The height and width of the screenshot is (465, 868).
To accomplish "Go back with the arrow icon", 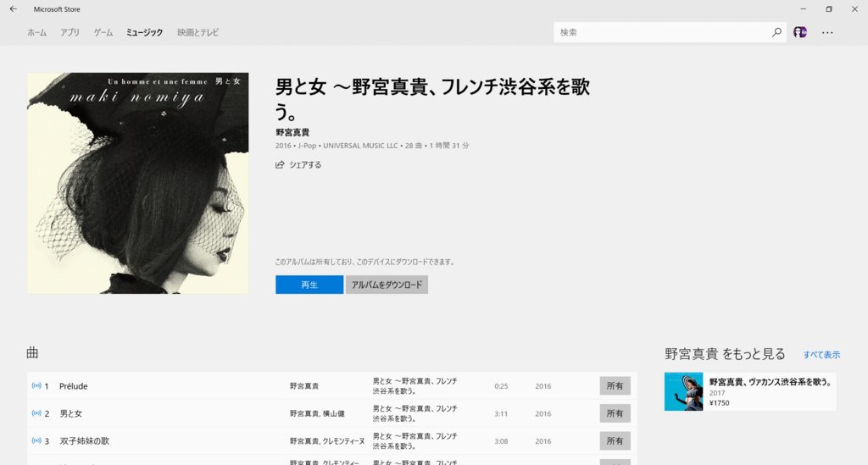I will 14,8.
